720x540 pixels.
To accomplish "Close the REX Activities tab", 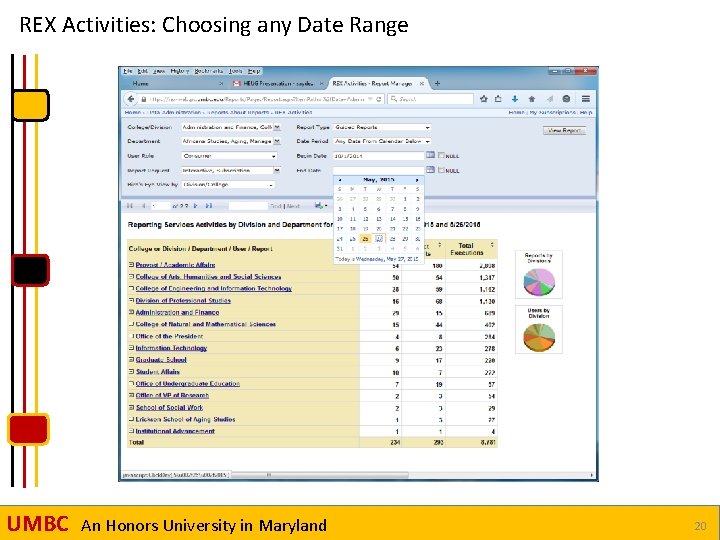I will pos(422,84).
